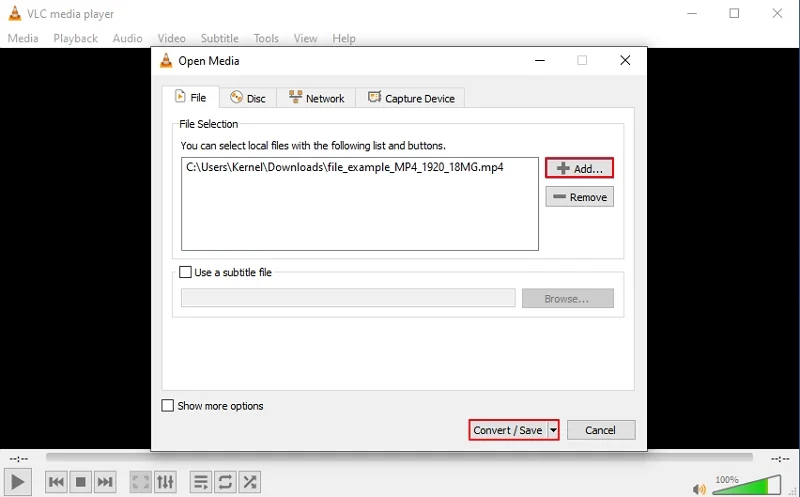Click the remaining time label right of seek bar
Viewport: 800px width, 497px height.
pyautogui.click(x=780, y=459)
